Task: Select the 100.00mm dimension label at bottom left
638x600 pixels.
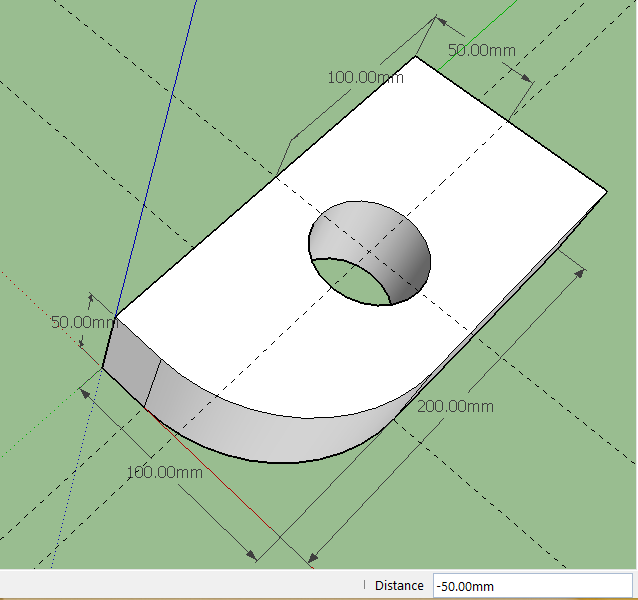Action: click(165, 471)
